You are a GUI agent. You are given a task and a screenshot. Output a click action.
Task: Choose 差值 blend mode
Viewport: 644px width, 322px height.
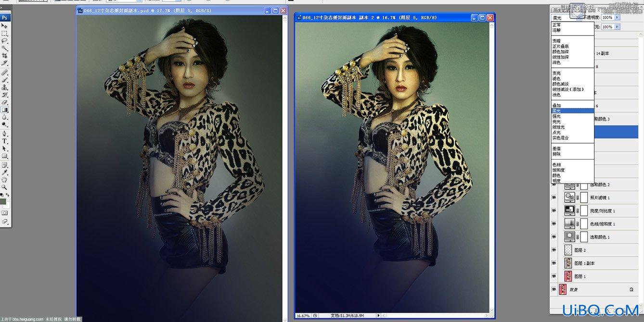[x=556, y=149]
